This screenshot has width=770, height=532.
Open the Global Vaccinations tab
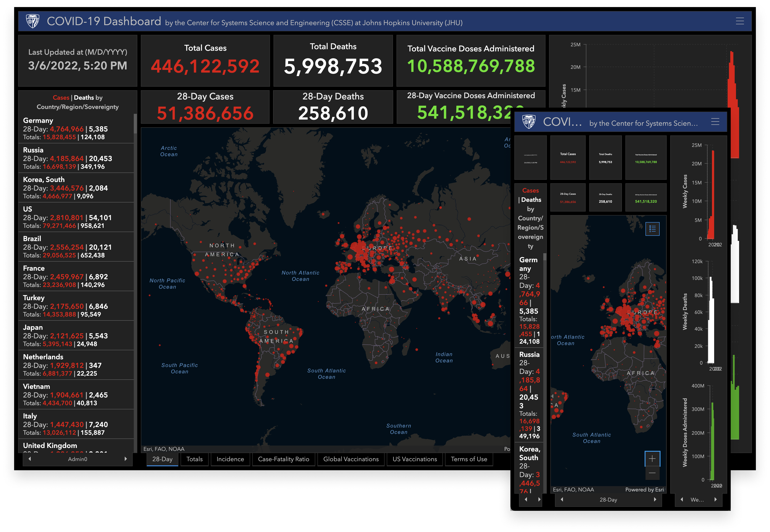(351, 459)
